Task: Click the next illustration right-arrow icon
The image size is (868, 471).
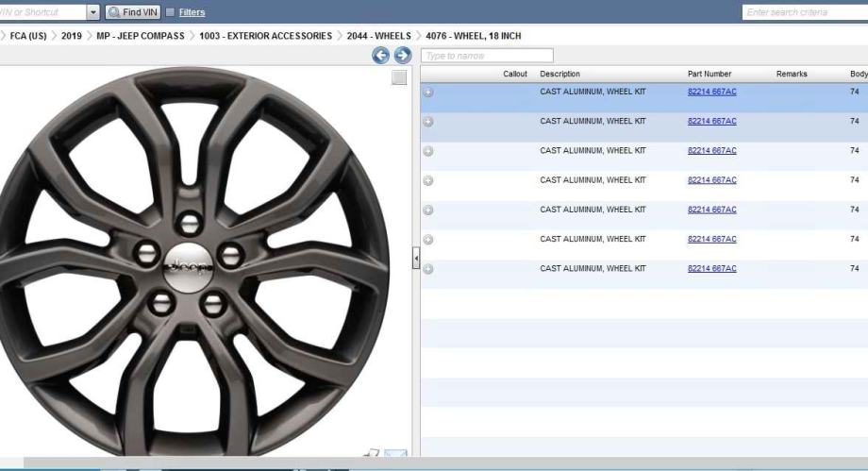Action: tap(402, 56)
